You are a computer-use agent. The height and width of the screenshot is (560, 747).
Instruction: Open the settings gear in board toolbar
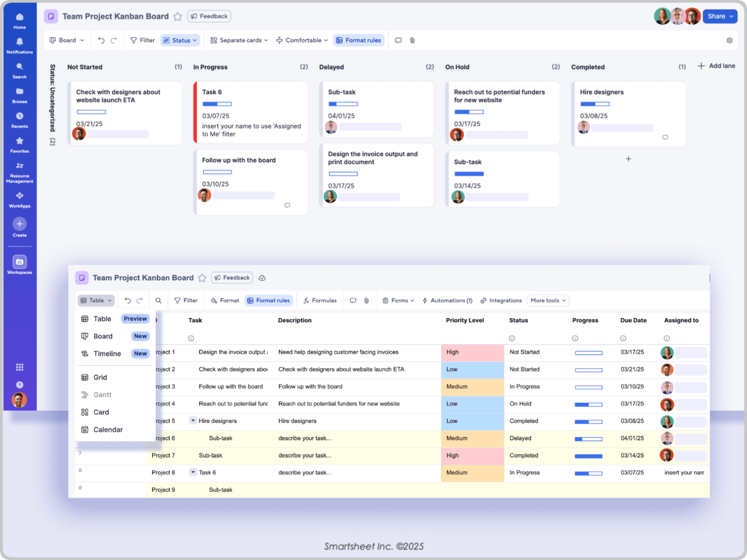tap(729, 40)
